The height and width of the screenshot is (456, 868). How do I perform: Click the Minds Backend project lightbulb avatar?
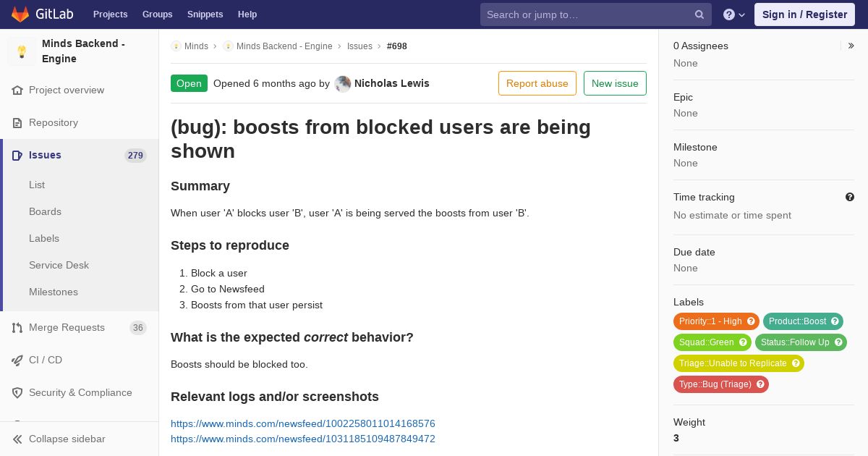pos(22,51)
